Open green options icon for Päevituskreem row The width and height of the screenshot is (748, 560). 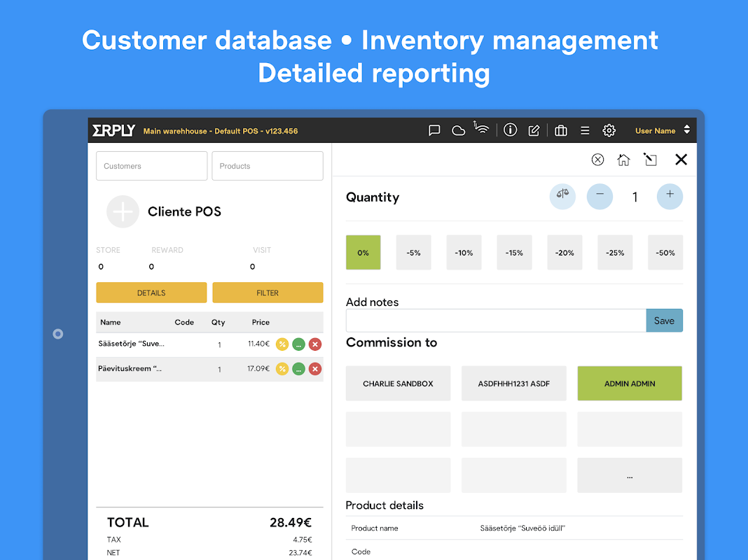298,369
